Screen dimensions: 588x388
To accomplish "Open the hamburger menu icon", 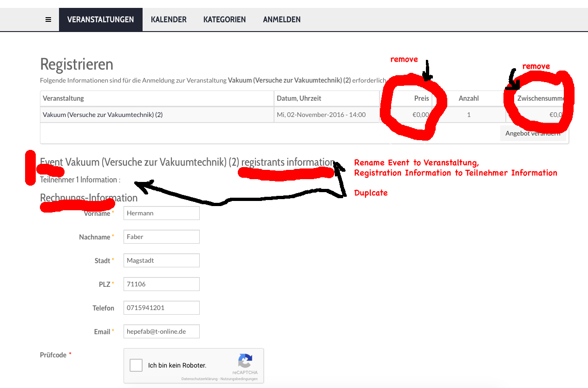I will 48,19.
